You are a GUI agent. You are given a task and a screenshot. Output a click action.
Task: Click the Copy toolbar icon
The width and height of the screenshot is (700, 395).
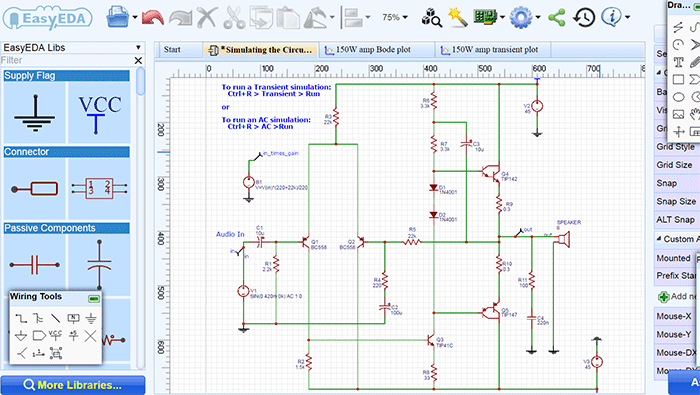261,17
